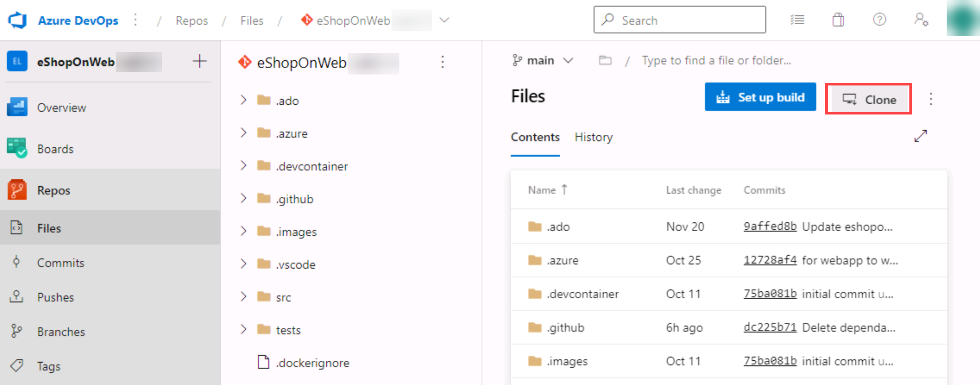Toggle full screen expand icon
Image resolution: width=980 pixels, height=385 pixels.
point(920,136)
